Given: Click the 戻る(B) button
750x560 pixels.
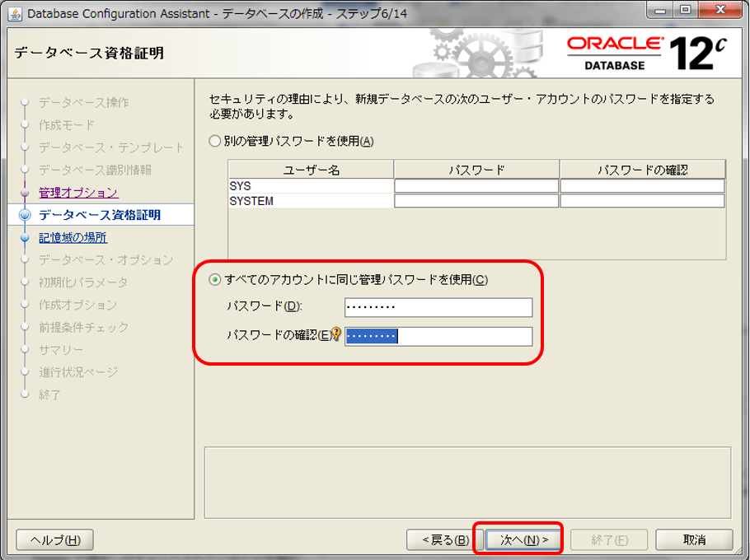Looking at the screenshot, I should (x=445, y=540).
